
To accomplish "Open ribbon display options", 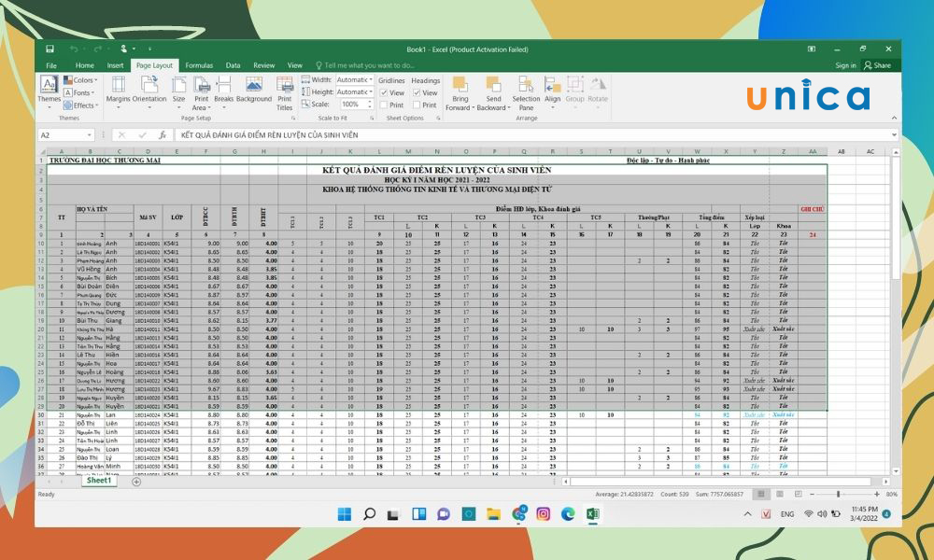I will [812, 49].
